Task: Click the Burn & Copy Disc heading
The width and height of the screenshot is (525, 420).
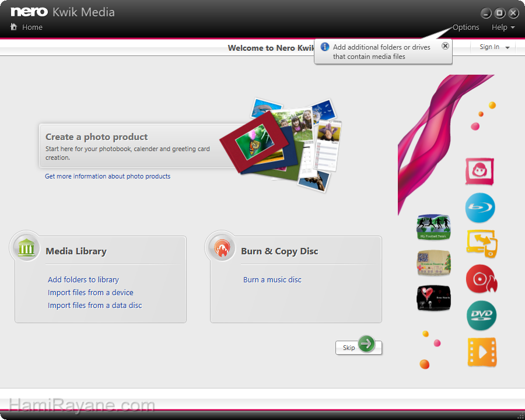Action: click(x=279, y=251)
